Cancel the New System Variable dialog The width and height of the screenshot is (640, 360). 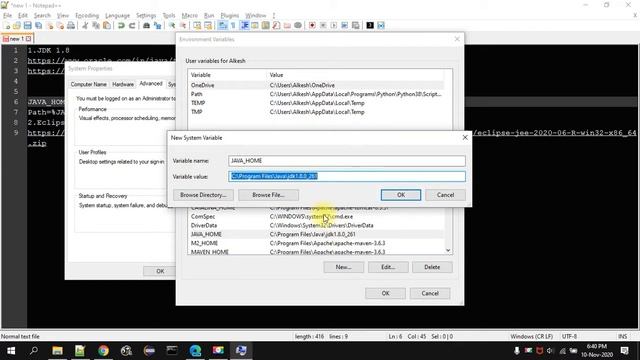click(445, 195)
